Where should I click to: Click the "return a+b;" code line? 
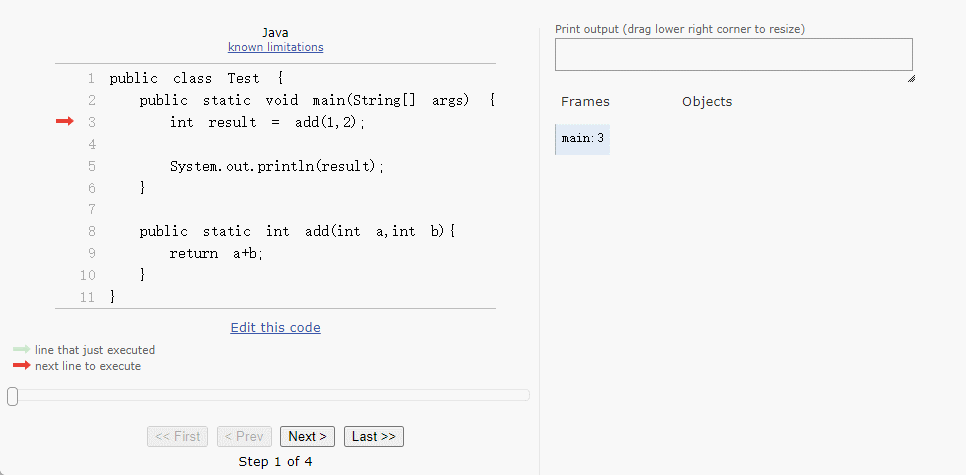[216, 253]
